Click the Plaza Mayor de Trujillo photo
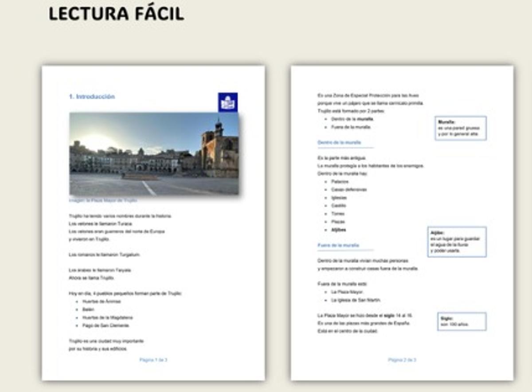The image size is (532, 392). pyautogui.click(x=154, y=154)
